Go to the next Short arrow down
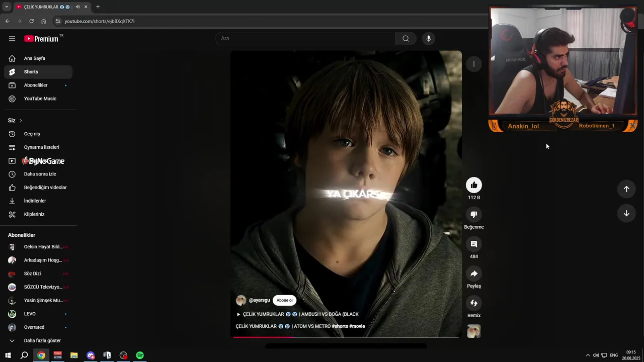Viewport: 644px width, 362px height. click(x=626, y=213)
